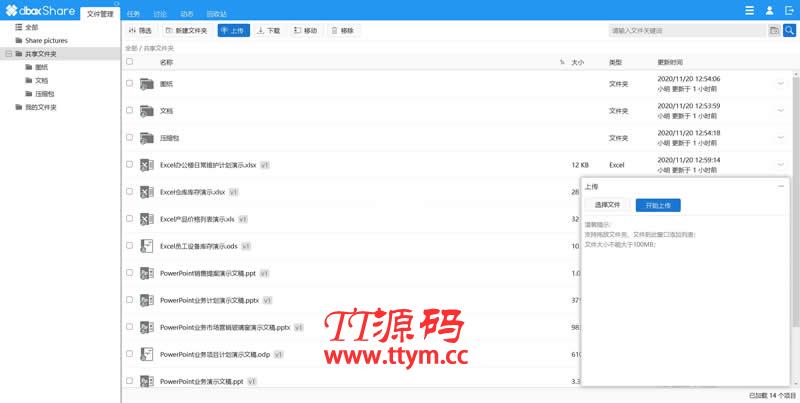This screenshot has height=403, width=800.
Task: Click the 图纸 folder icon in file list
Action: [x=147, y=84]
